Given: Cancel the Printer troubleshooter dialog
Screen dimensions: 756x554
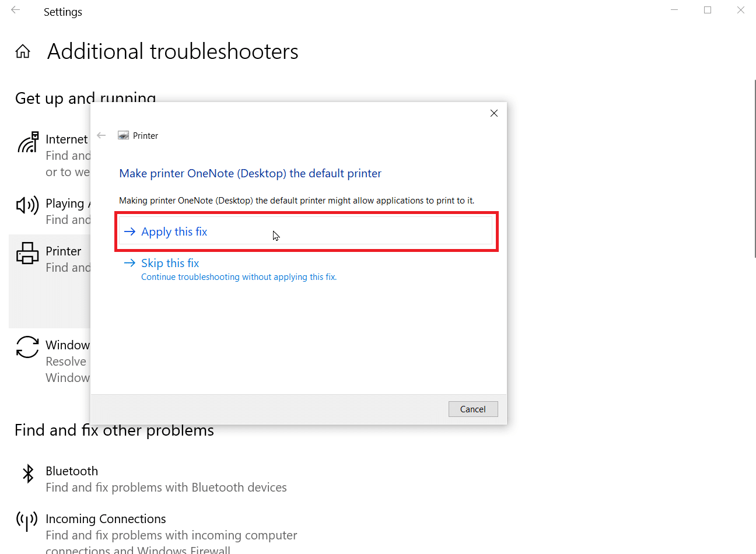Looking at the screenshot, I should tap(473, 409).
